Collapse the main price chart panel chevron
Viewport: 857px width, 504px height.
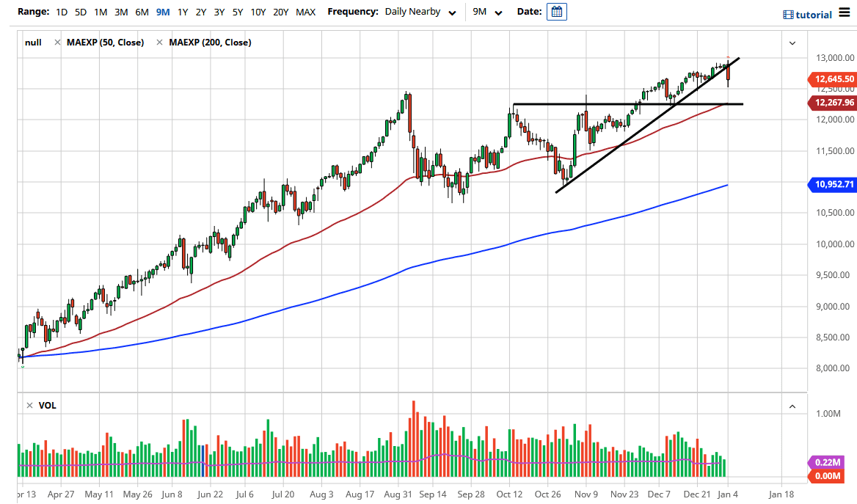(792, 43)
